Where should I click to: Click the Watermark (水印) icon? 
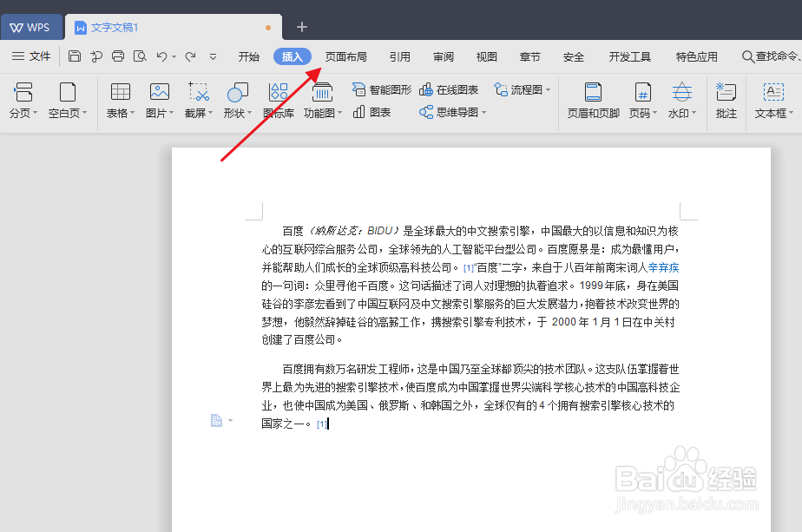(x=682, y=92)
